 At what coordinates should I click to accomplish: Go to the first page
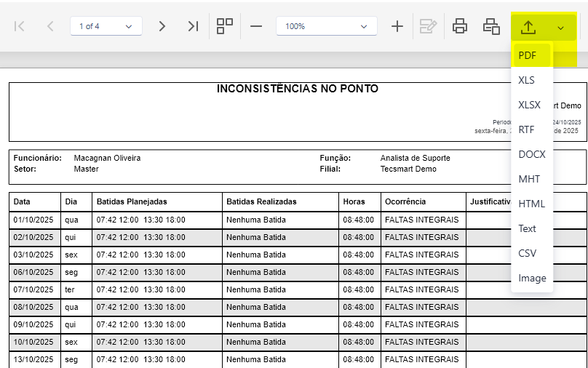click(x=19, y=26)
